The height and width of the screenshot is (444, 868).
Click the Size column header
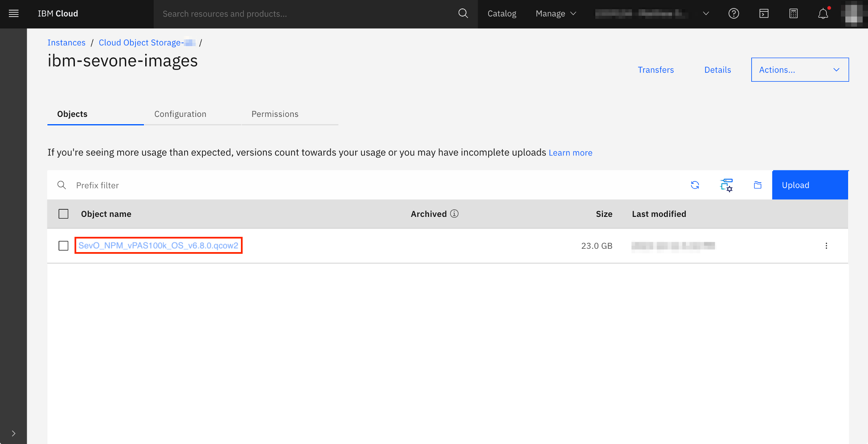pyautogui.click(x=604, y=214)
